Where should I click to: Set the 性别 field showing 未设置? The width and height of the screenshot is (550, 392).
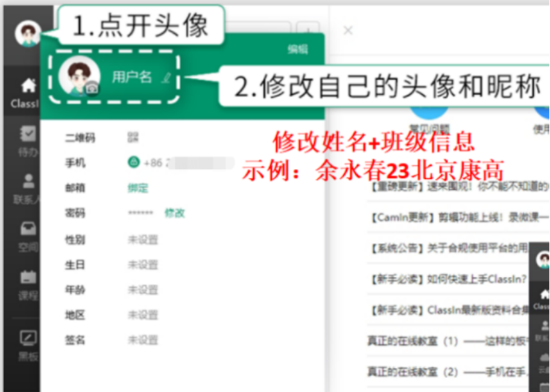click(142, 240)
